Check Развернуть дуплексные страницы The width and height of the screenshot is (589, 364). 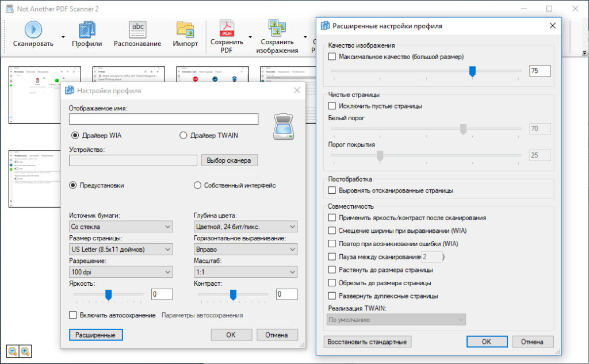coord(332,296)
